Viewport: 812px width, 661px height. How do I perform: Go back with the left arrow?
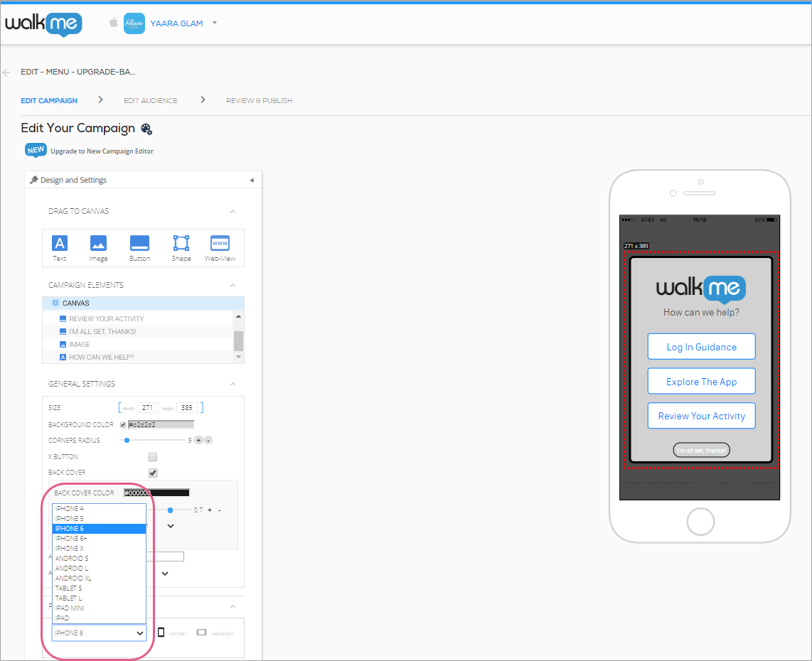(6, 72)
